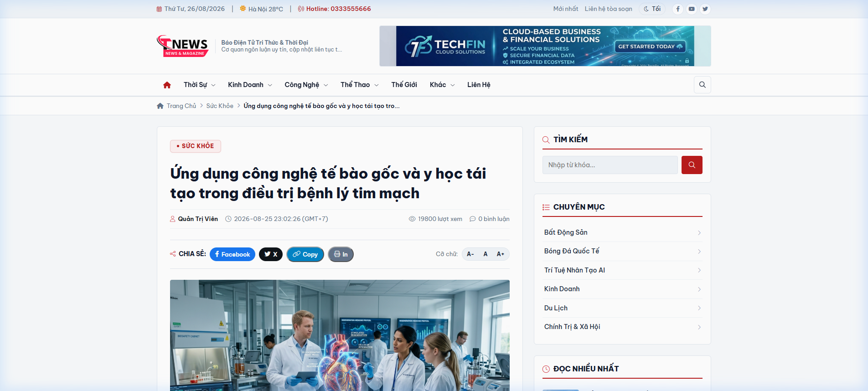Copy the article link
Screen dimensions: 868x391
tap(305, 254)
